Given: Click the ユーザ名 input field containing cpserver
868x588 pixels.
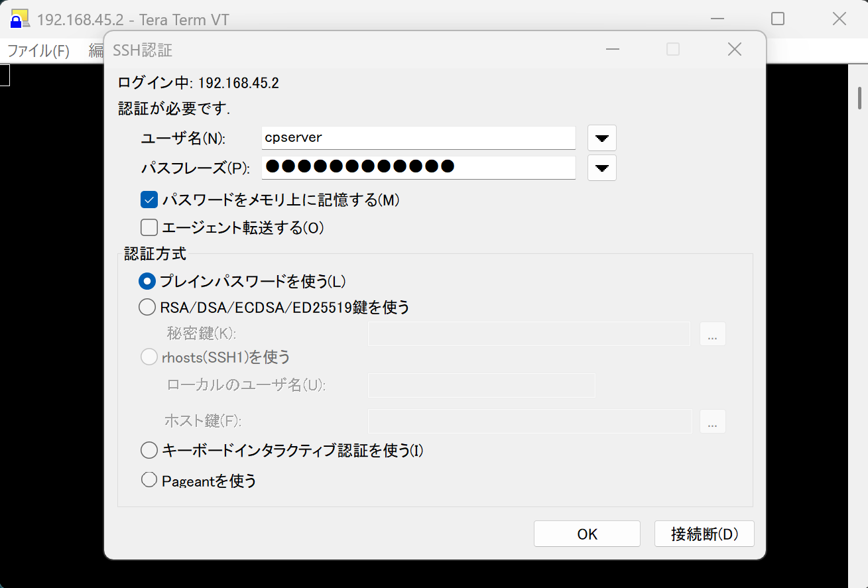Looking at the screenshot, I should coord(418,138).
